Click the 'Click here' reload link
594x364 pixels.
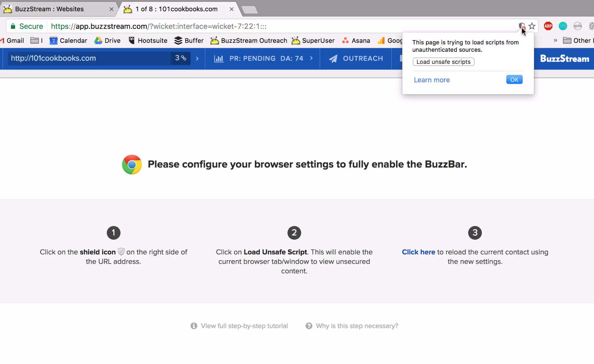(418, 252)
